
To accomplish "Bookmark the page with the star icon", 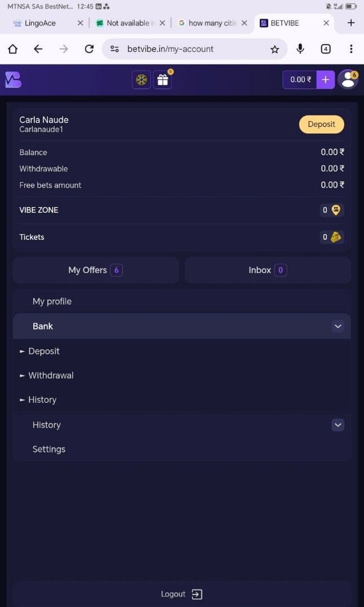I will click(275, 49).
